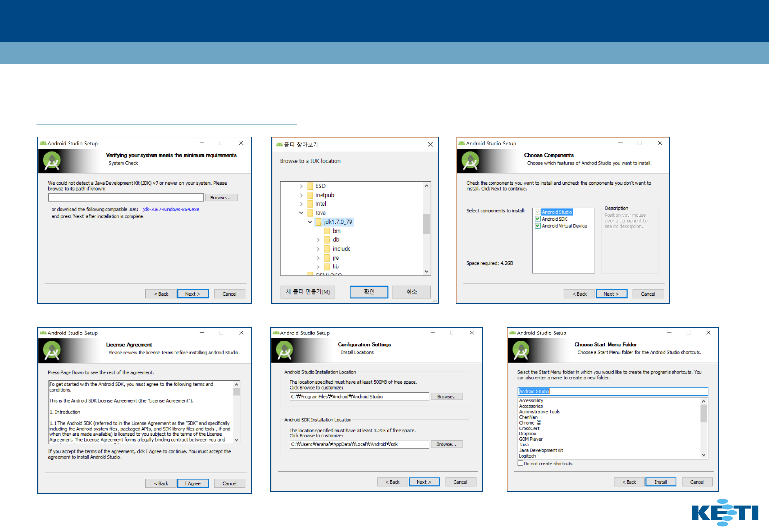Viewport: 769px width, 532px height.
Task: Click Back in the Start Menu Folder dialog
Action: click(629, 482)
